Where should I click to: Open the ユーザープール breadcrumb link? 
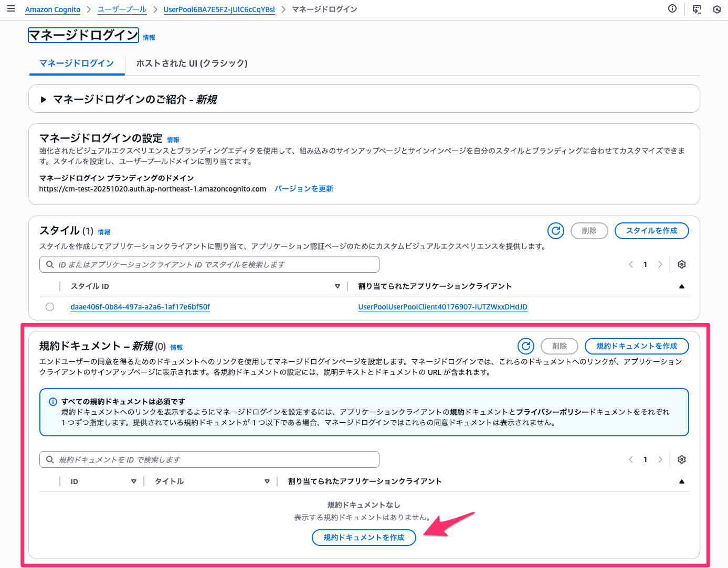point(122,9)
